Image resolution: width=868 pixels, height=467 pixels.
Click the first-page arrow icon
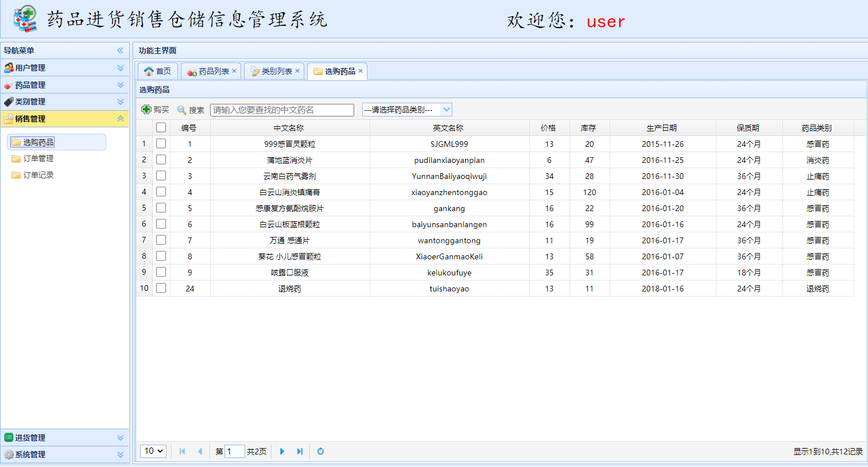(x=182, y=452)
